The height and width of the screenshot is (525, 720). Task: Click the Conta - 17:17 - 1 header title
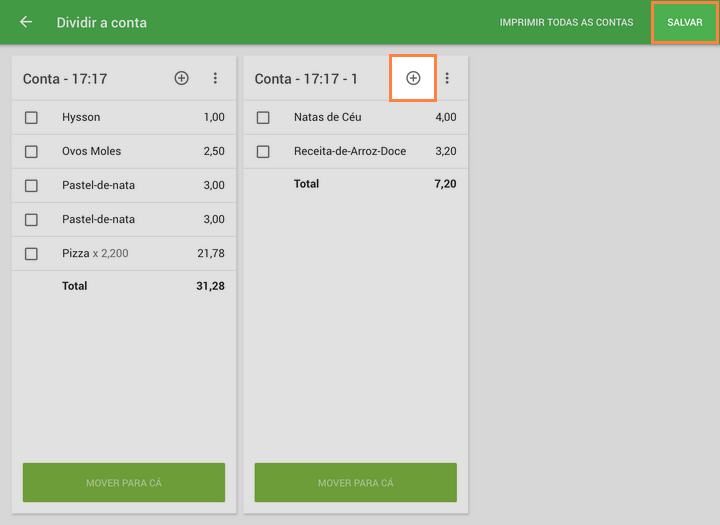tap(306, 79)
